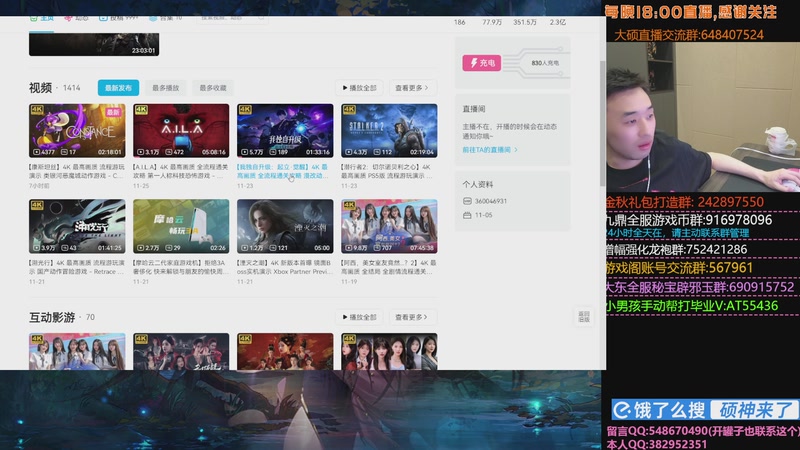Click 查看更多 in the 互动影游 section
Screen dimensions: 800x450
point(412,317)
